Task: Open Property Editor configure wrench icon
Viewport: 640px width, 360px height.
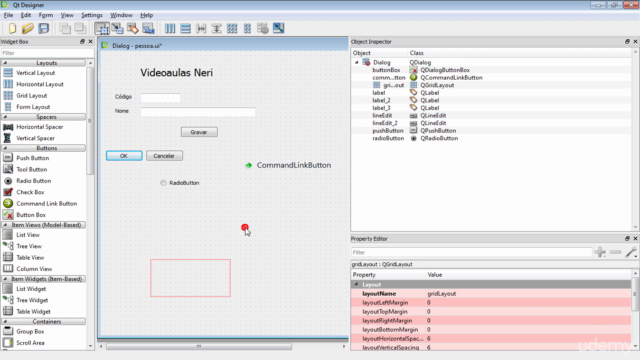Action: (x=631, y=252)
